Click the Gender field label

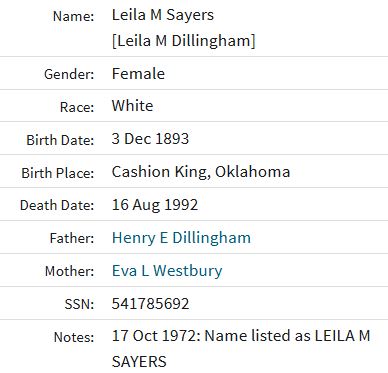69,74
